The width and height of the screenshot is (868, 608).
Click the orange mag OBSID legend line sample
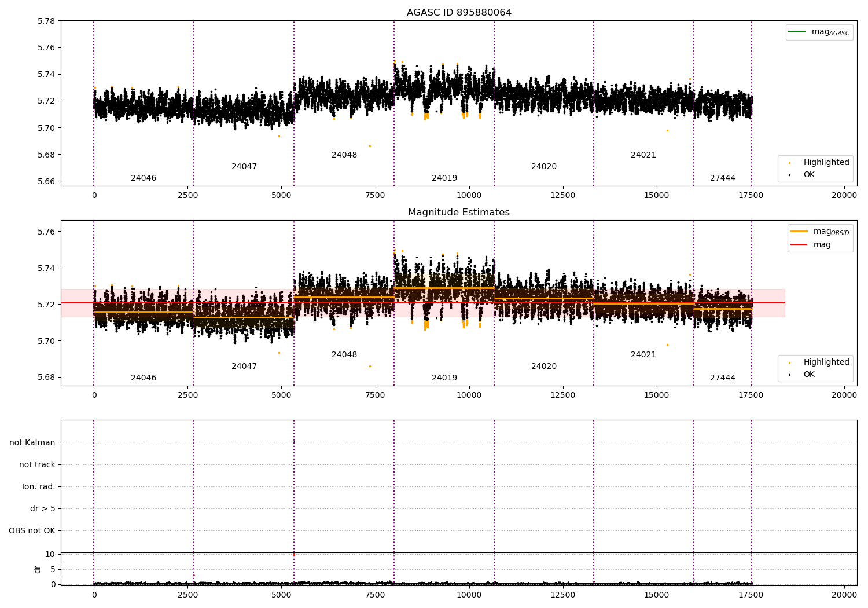pyautogui.click(x=799, y=232)
